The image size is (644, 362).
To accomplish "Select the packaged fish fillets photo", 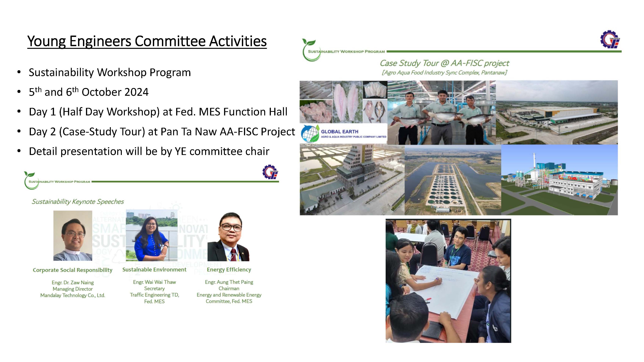I will [375, 90].
